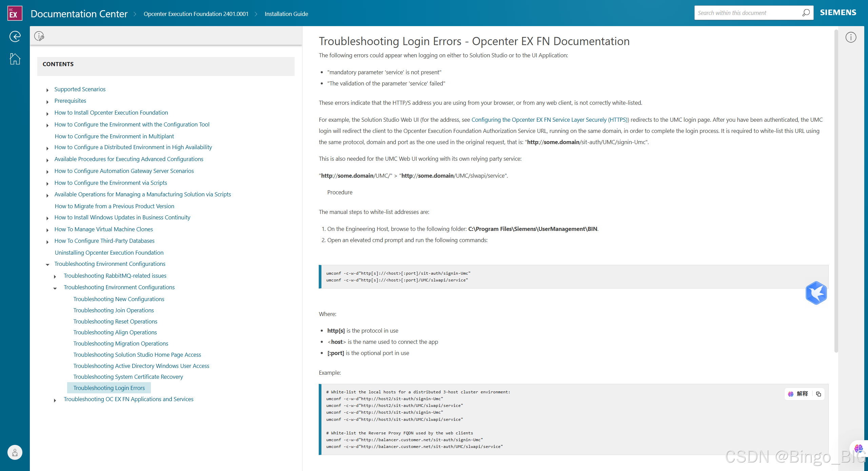Collapse nested Troubleshooting Environment Configurations arrow

(55, 288)
